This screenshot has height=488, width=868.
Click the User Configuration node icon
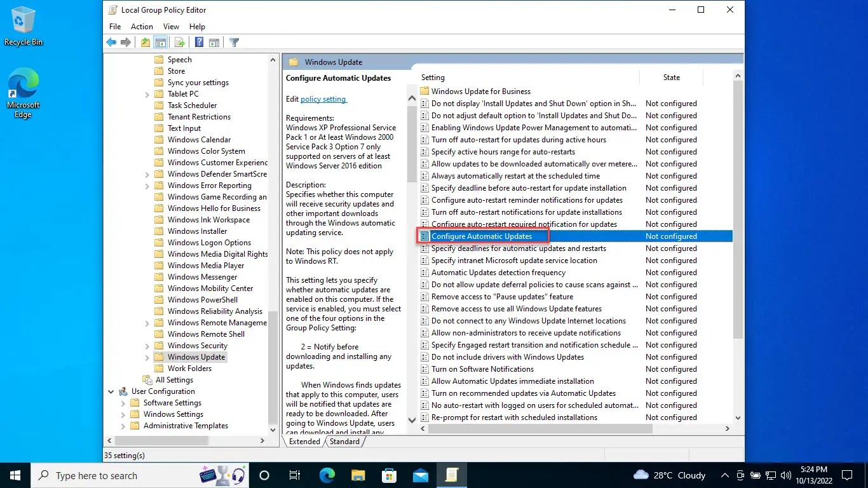(123, 391)
